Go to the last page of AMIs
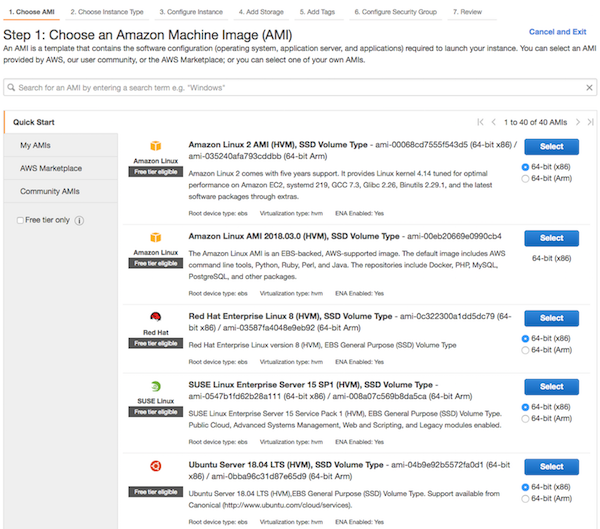This screenshot has width=600, height=529. [x=590, y=122]
